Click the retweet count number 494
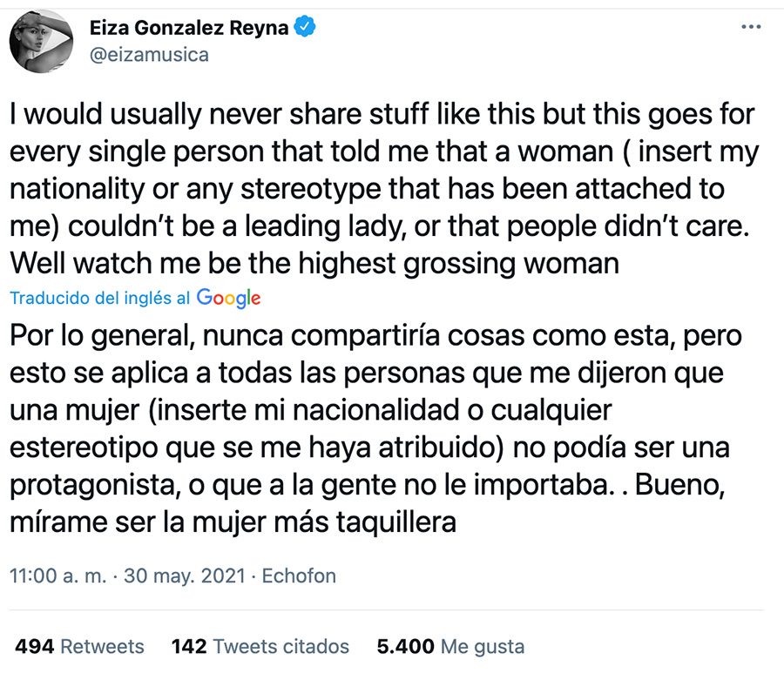This screenshot has height=680, width=784. [35, 647]
